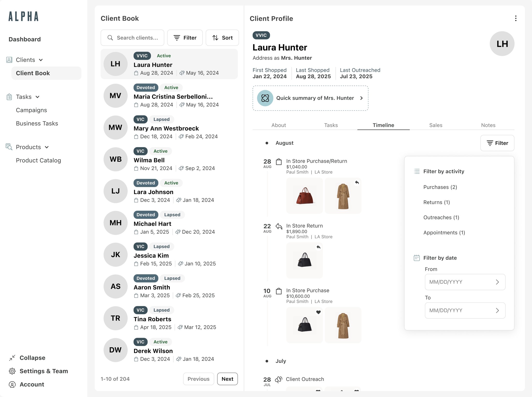Collapse the Products sidebar section chevron
This screenshot has width=532, height=397.
[47, 147]
